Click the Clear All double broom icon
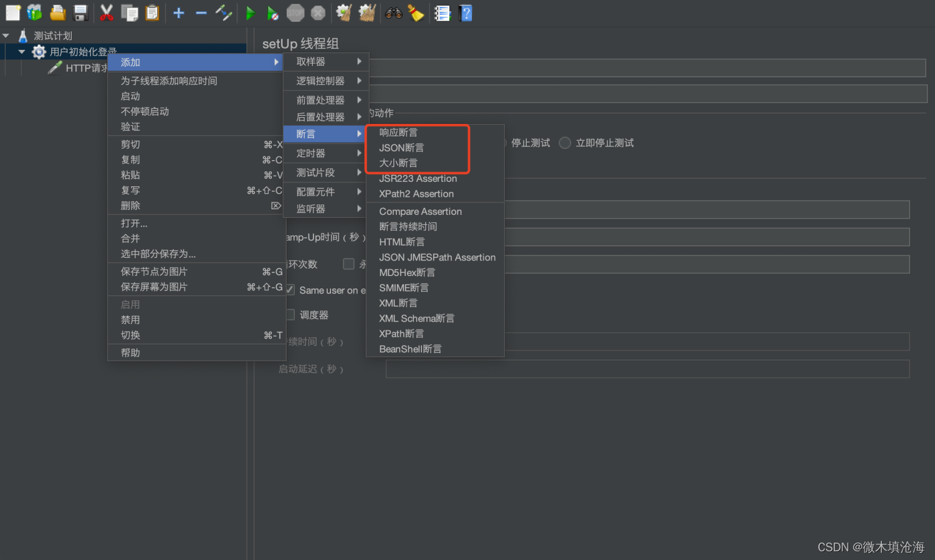This screenshot has height=560, width=935. pos(367,12)
